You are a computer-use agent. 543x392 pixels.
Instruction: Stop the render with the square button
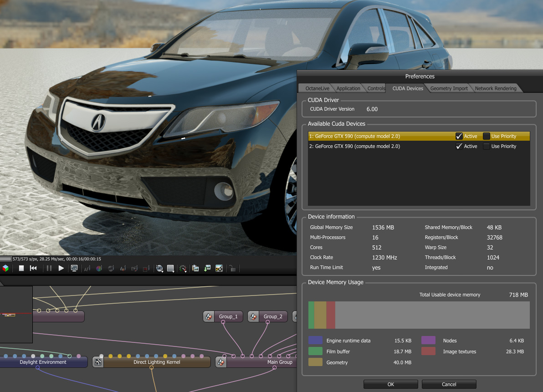(21, 268)
